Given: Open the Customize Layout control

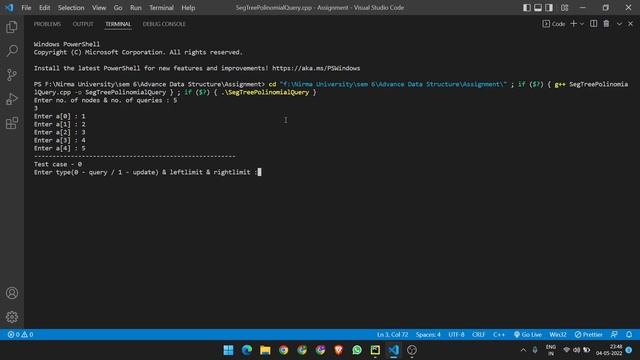Looking at the screenshot, I should 564,8.
